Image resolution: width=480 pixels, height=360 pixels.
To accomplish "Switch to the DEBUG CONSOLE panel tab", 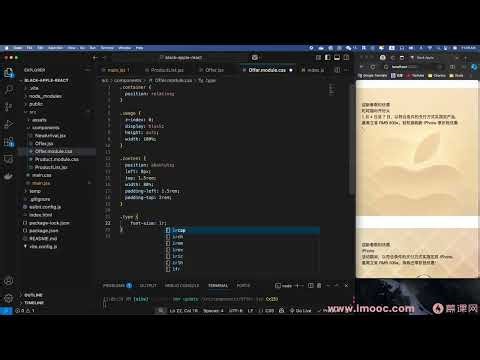I will point(182,286).
